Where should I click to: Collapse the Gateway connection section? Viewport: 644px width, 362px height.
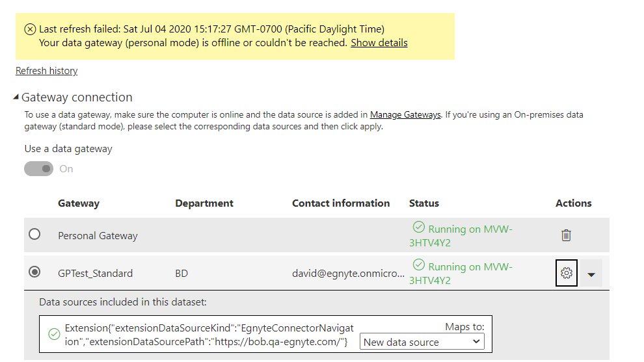(16, 97)
